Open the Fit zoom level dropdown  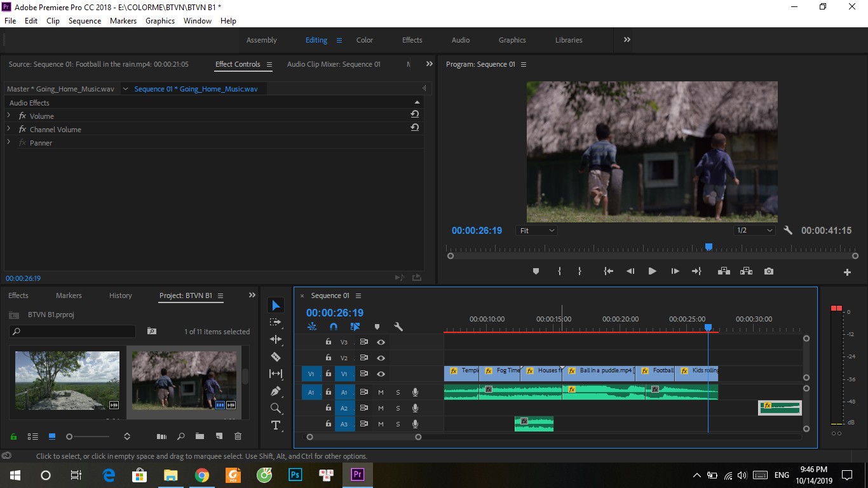[537, 231]
